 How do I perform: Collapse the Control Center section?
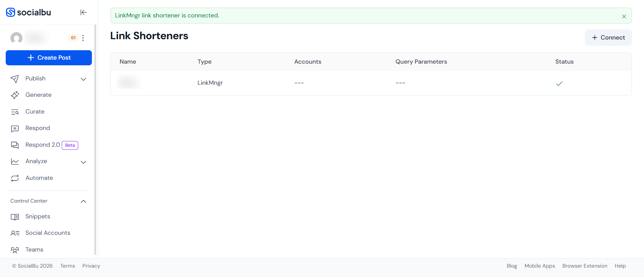(x=84, y=201)
